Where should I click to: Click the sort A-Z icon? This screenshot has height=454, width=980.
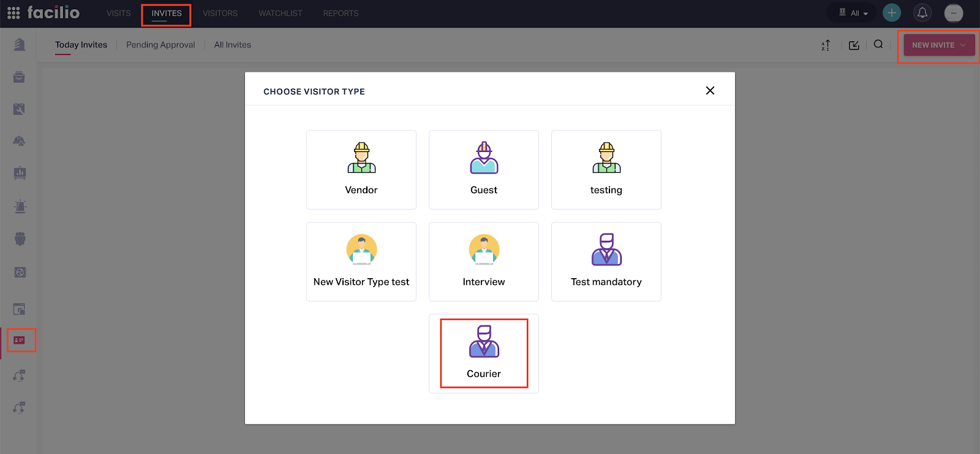click(826, 45)
